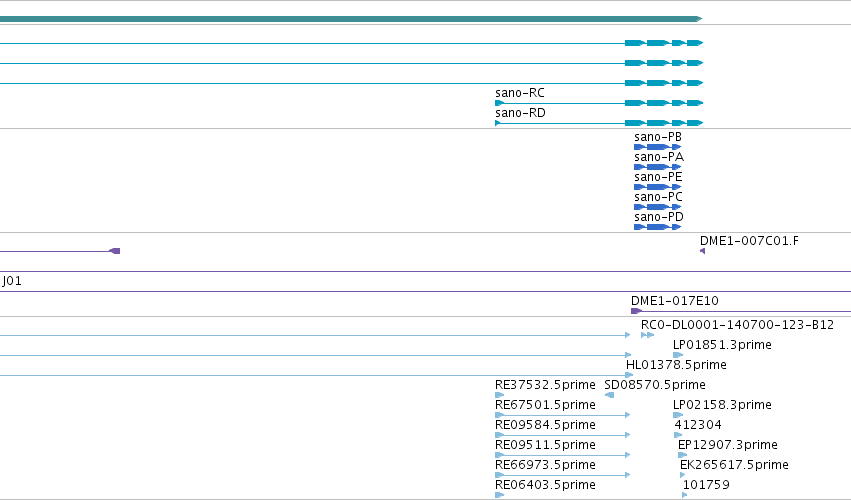
Task: Select the RE06403.5prime EST
Action: click(545, 485)
